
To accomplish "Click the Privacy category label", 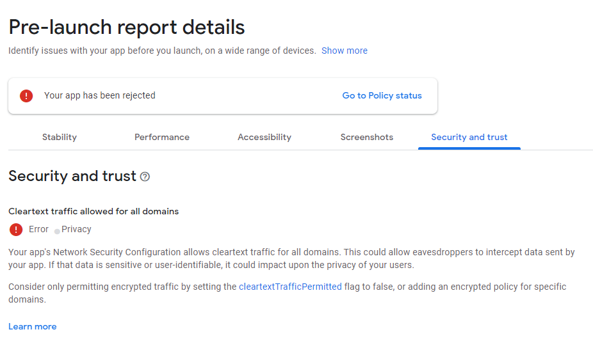I will (x=76, y=229).
